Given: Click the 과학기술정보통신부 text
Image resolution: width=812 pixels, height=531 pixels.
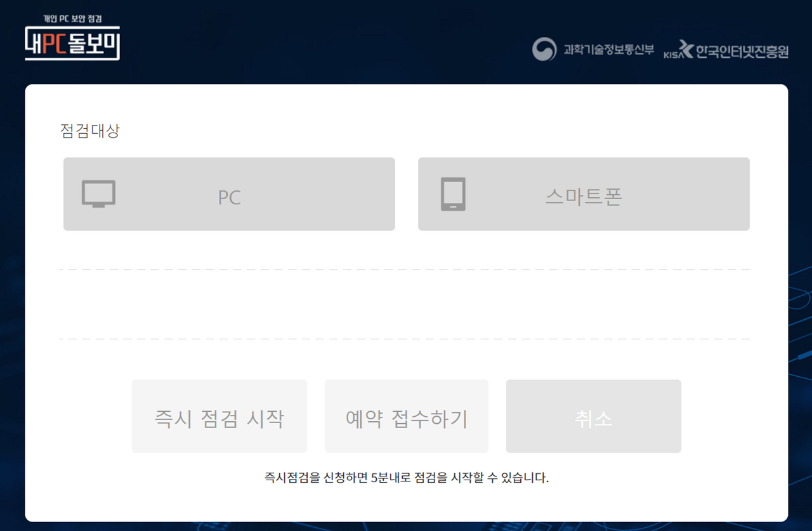Looking at the screenshot, I should click(x=608, y=49).
